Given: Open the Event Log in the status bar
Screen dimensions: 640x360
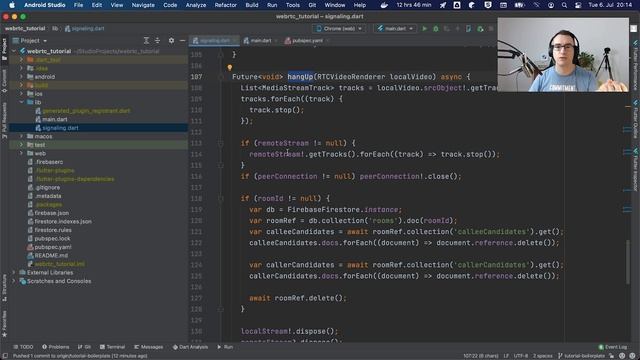Looking at the screenshot, I should (x=613, y=347).
